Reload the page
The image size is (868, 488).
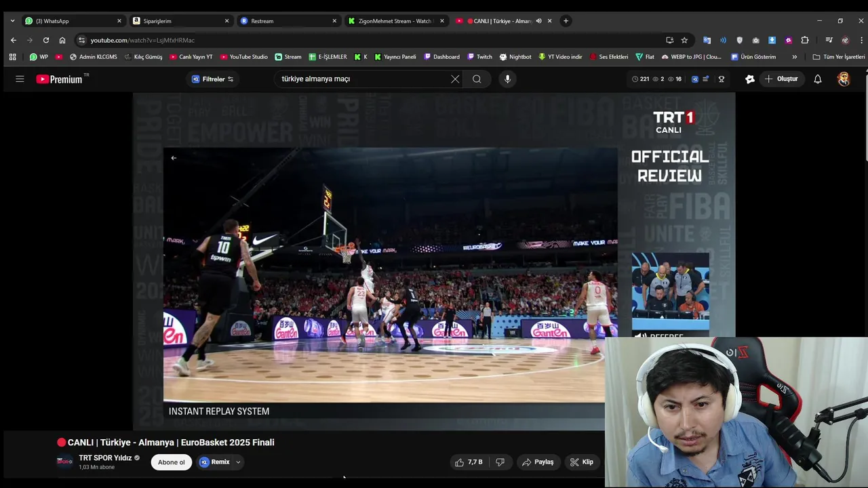tap(46, 40)
